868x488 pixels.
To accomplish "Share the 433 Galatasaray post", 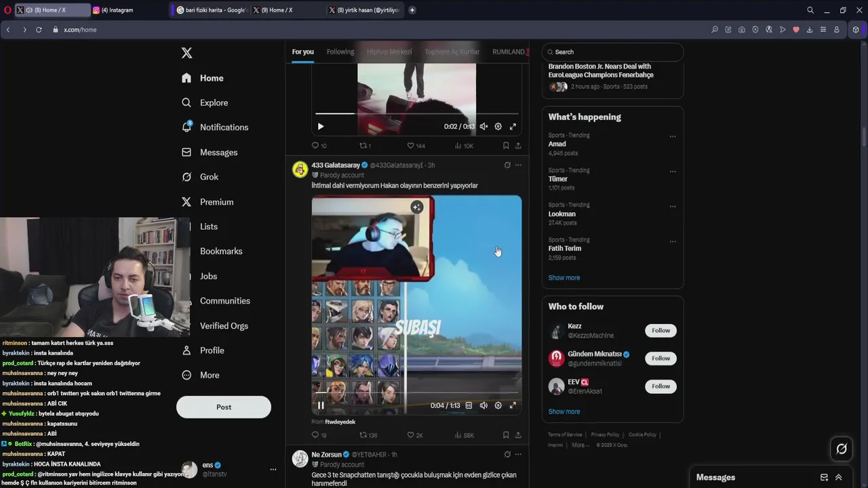I will coord(518,435).
